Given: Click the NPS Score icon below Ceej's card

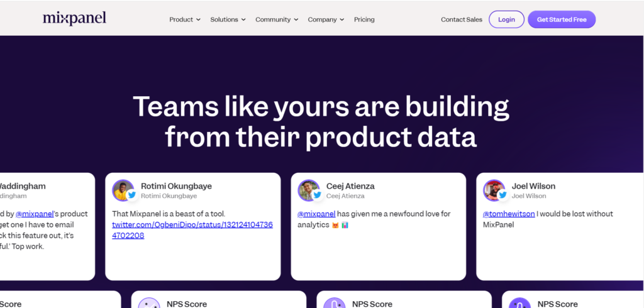Looking at the screenshot, I should (x=335, y=303).
